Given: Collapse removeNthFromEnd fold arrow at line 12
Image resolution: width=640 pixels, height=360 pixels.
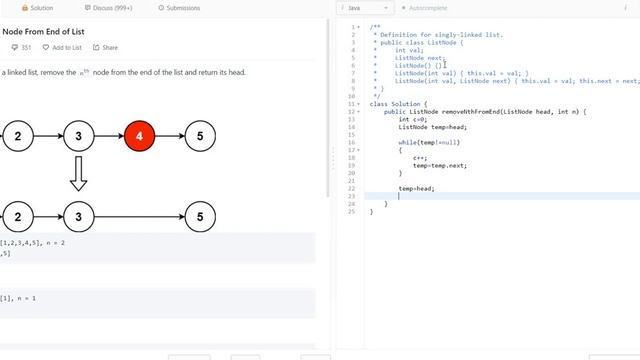Looking at the screenshot, I should (x=359, y=112).
